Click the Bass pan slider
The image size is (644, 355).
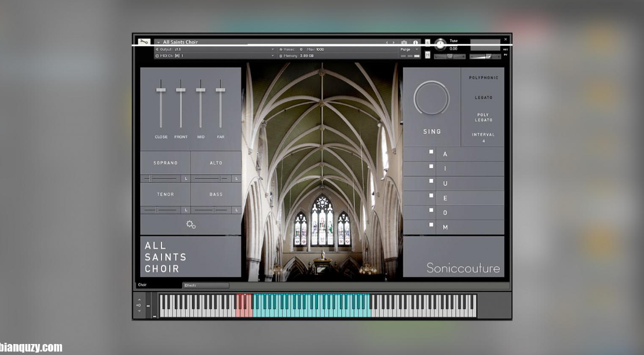[x=211, y=210]
